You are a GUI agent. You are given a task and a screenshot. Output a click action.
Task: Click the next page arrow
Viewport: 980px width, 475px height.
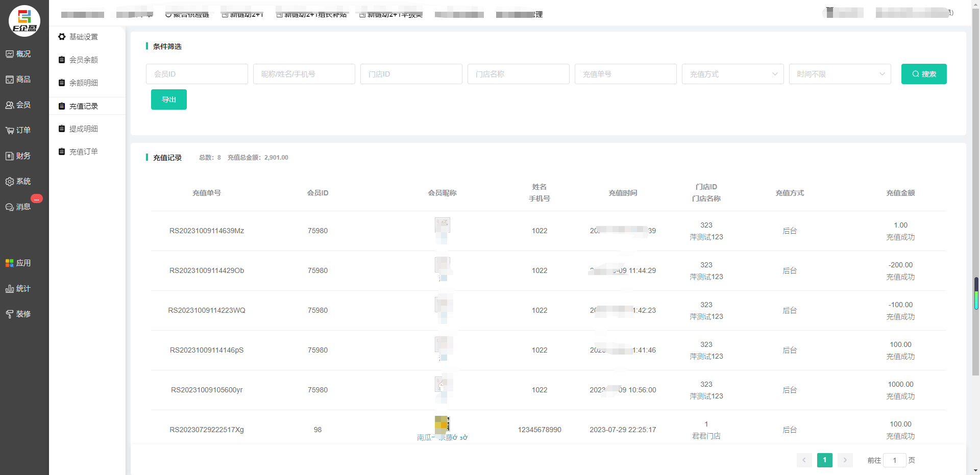[x=845, y=460]
